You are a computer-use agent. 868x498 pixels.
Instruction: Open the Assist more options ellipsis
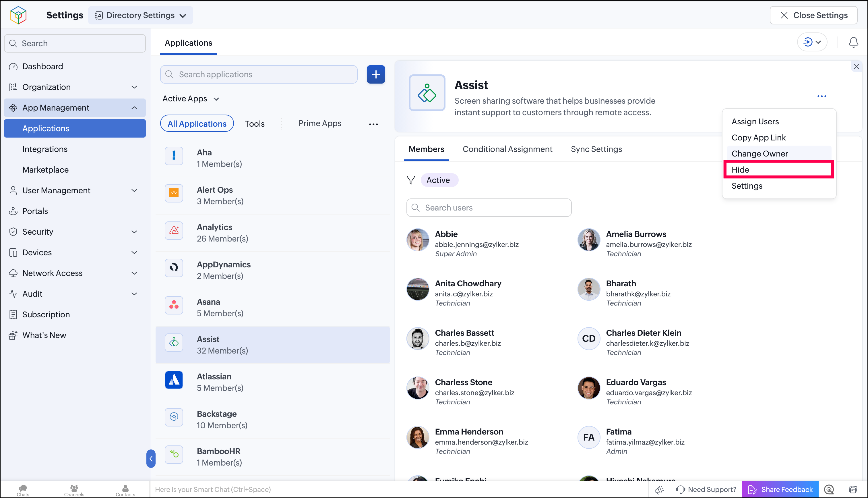(821, 96)
